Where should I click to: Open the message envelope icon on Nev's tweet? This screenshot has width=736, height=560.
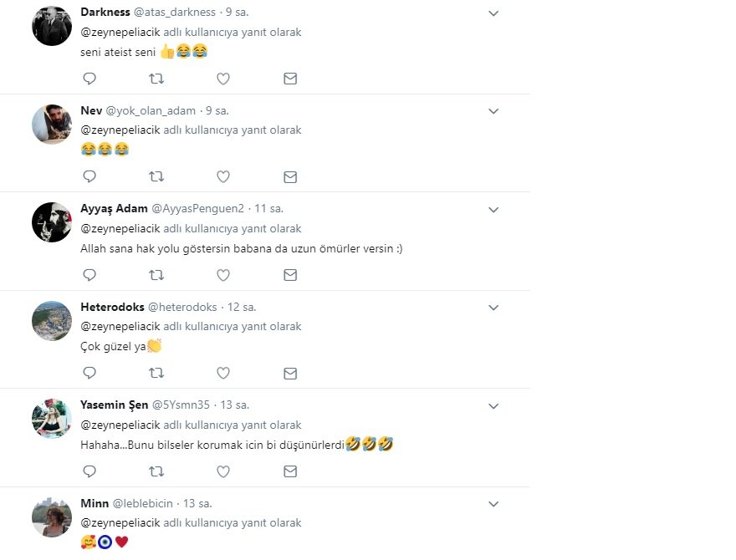point(290,176)
